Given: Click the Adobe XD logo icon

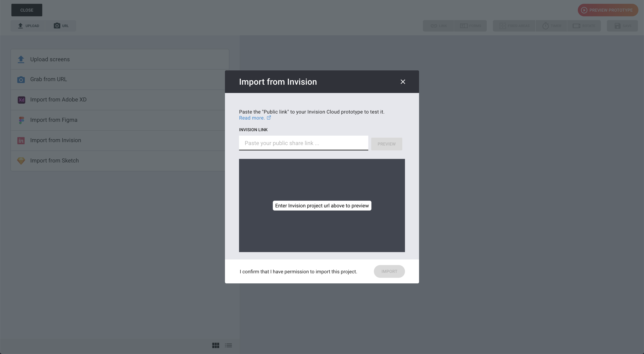Looking at the screenshot, I should pyautogui.click(x=21, y=100).
